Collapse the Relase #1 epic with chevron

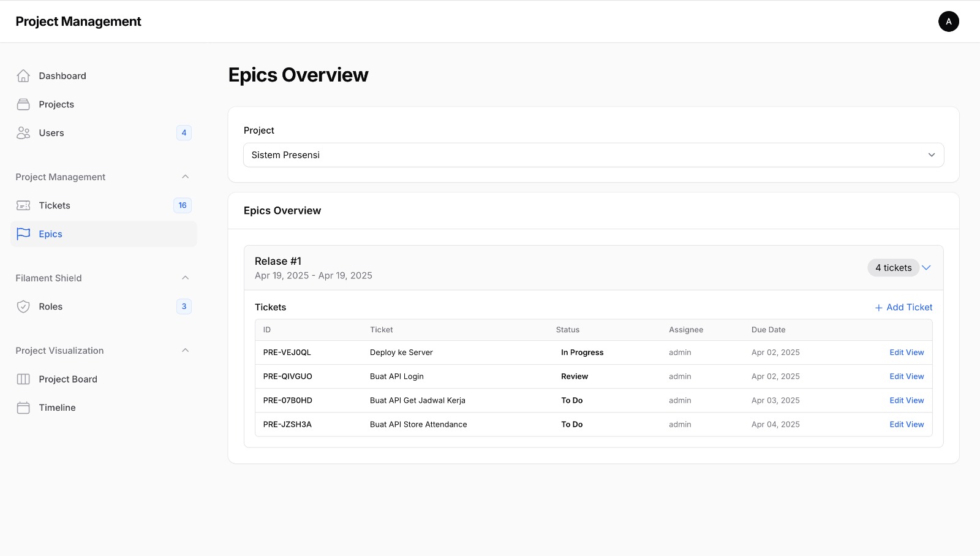[x=926, y=268]
